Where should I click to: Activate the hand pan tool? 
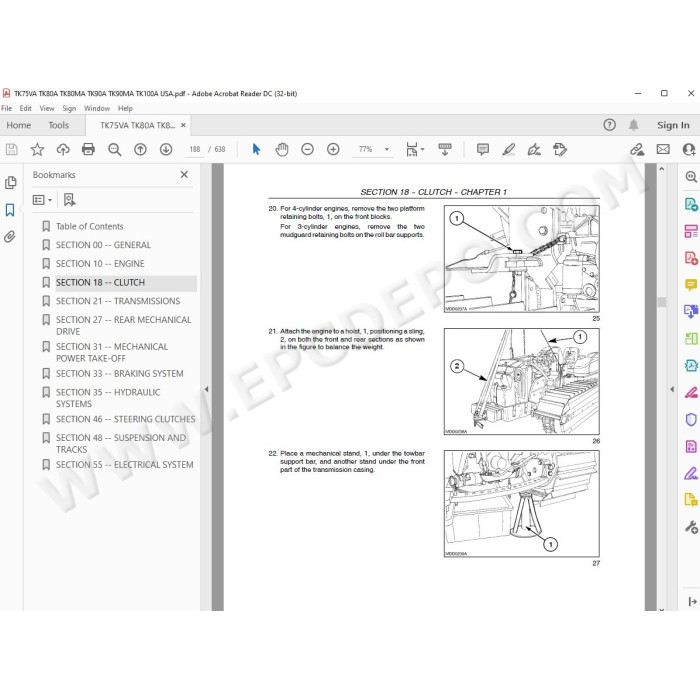click(282, 149)
